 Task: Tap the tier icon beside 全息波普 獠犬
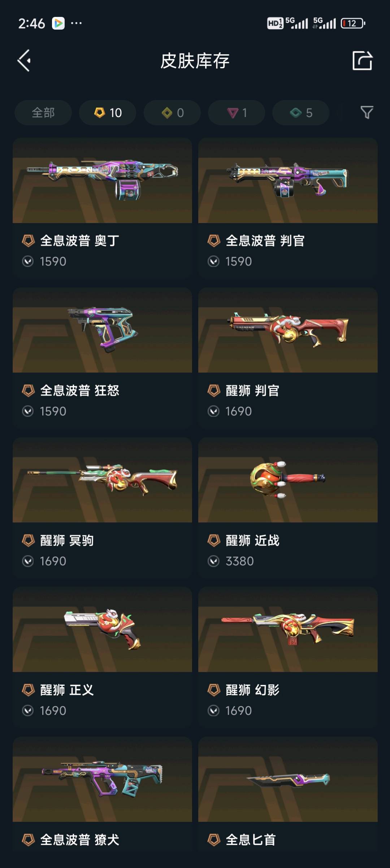coord(28,840)
